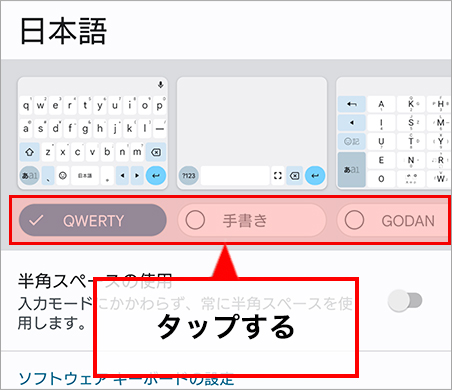
Task: Click the blue enter key in QWERTY preview
Action: 156,175
